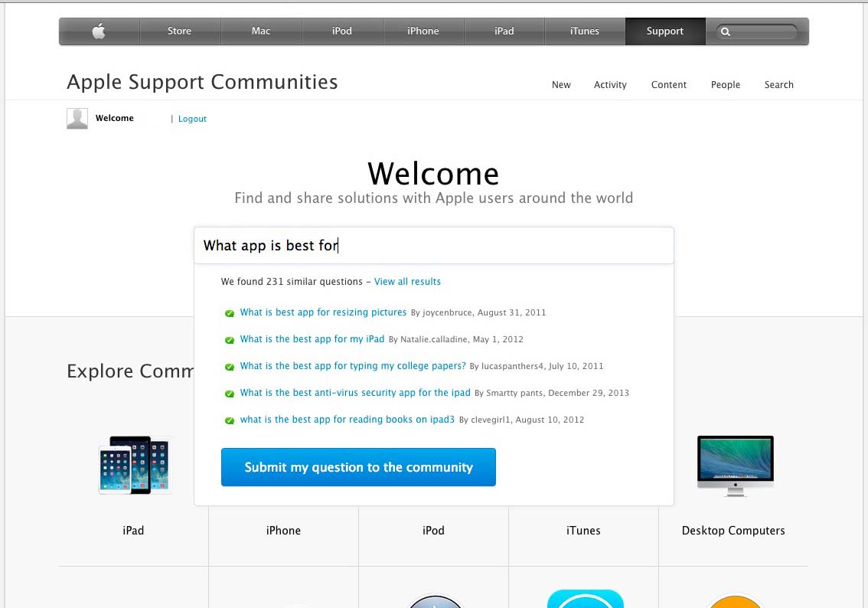This screenshot has width=868, height=608.
Task: Open 'best app for typing my college papers?'
Action: [353, 365]
